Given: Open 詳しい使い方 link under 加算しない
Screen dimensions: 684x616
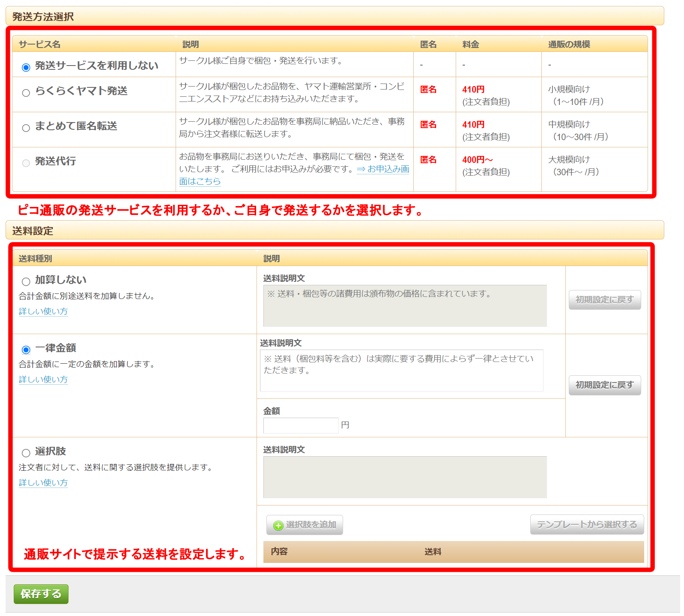Looking at the screenshot, I should pyautogui.click(x=43, y=311).
